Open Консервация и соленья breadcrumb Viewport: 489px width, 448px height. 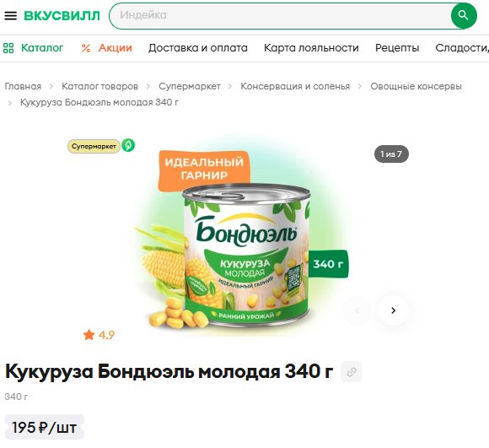[295, 86]
